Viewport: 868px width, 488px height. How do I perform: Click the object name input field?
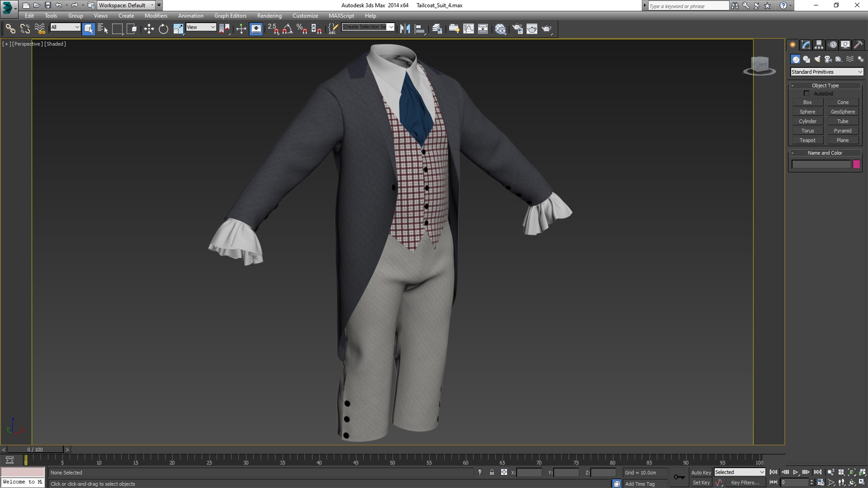point(821,164)
